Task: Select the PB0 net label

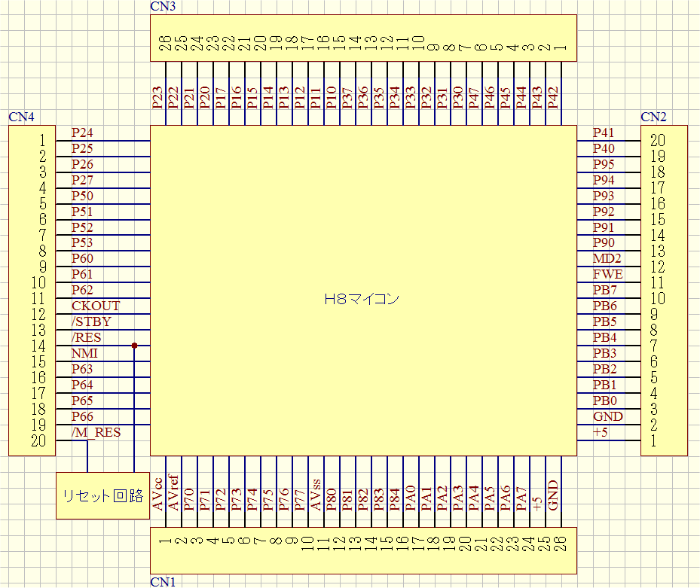Action: click(604, 401)
